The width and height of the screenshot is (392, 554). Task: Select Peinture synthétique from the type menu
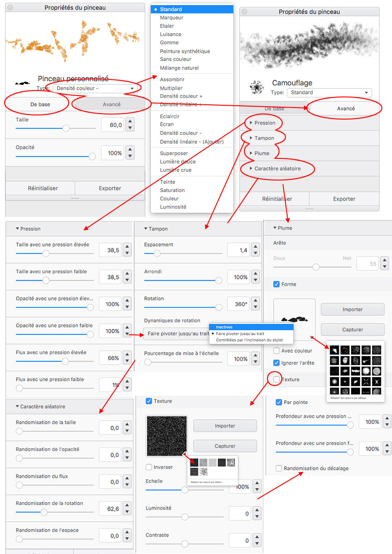tap(184, 51)
